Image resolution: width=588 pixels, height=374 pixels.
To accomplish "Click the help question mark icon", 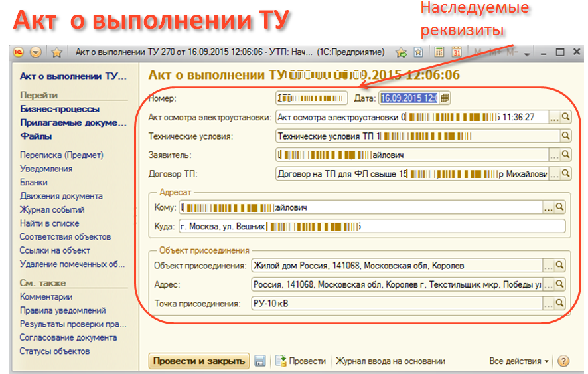I will pos(563,361).
